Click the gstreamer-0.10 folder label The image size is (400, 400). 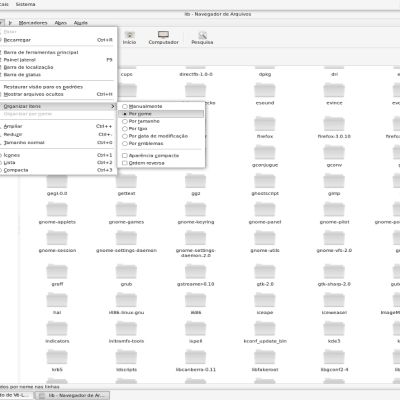click(196, 284)
